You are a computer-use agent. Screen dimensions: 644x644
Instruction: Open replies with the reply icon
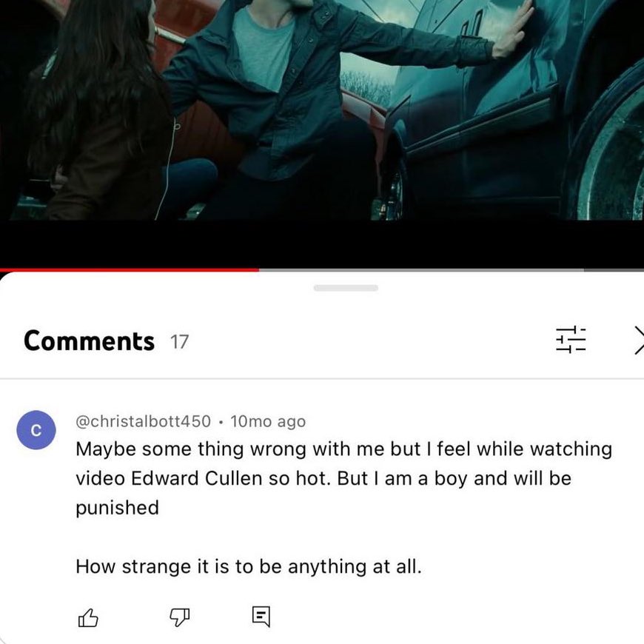coord(261,617)
